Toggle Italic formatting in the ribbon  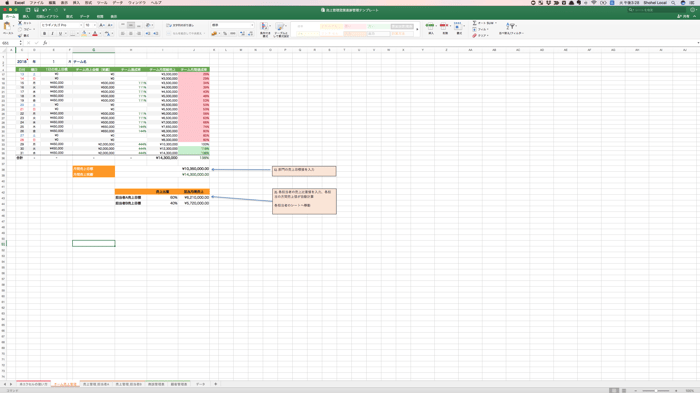(x=52, y=33)
